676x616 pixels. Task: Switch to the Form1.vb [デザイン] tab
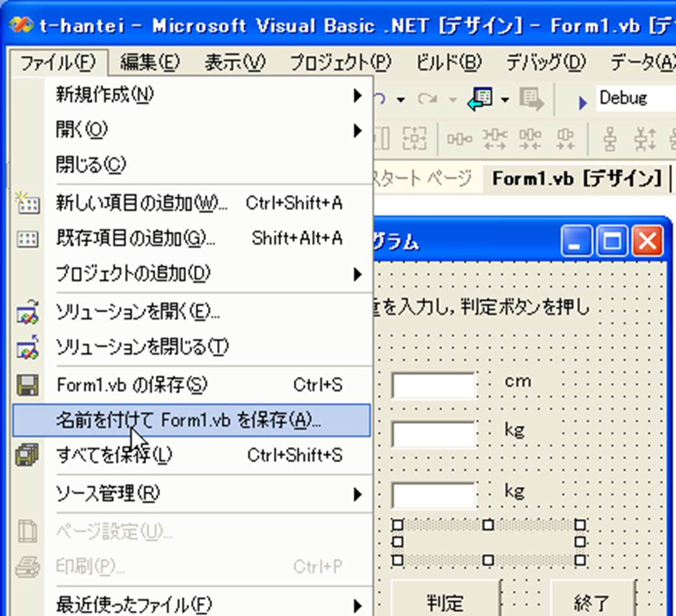[577, 178]
